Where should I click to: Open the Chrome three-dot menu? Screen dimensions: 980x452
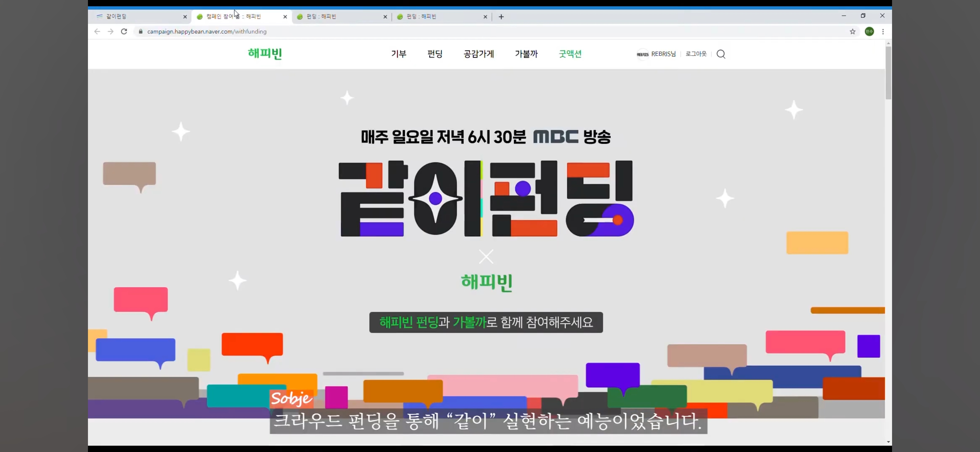883,32
